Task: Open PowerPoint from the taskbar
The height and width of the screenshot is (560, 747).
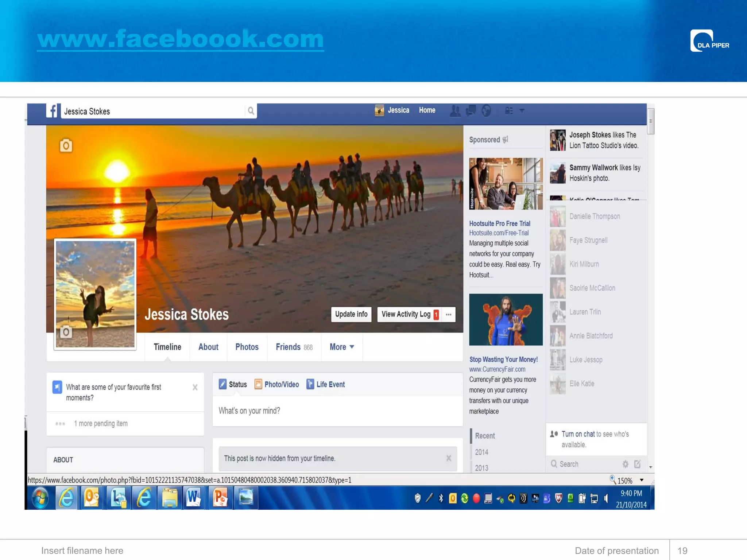Action: pos(220,498)
